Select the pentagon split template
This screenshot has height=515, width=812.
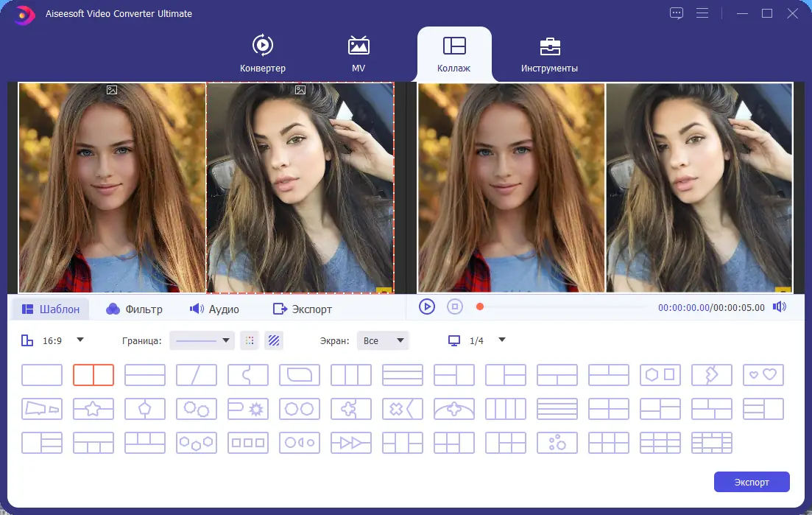tap(145, 409)
